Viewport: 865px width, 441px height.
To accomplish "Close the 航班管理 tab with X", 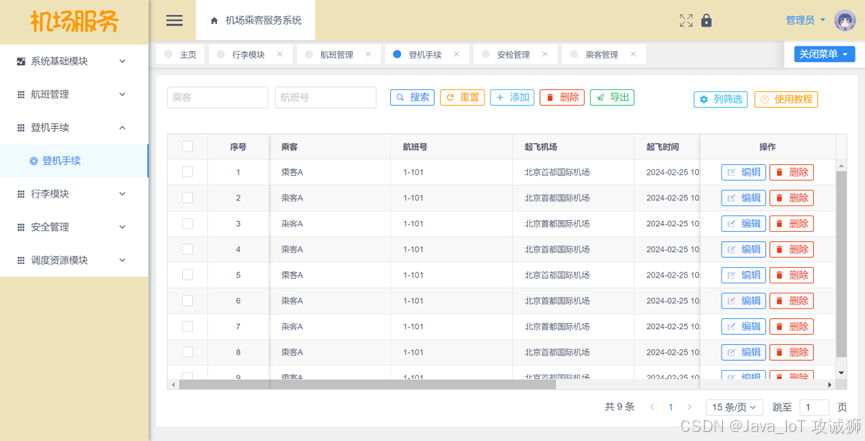I will click(368, 54).
